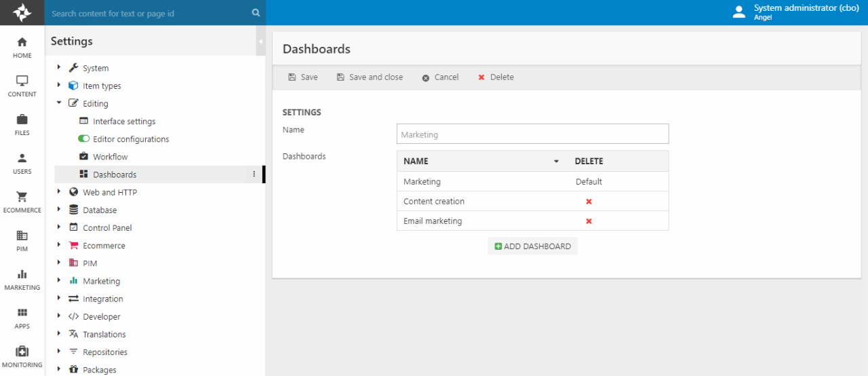The height and width of the screenshot is (376, 868).
Task: Click the Add Dashboard button
Action: pyautogui.click(x=532, y=246)
